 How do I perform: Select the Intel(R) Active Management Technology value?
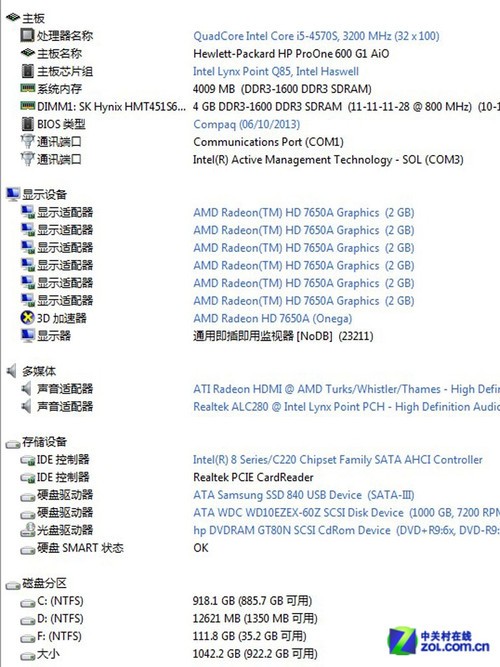(328, 160)
